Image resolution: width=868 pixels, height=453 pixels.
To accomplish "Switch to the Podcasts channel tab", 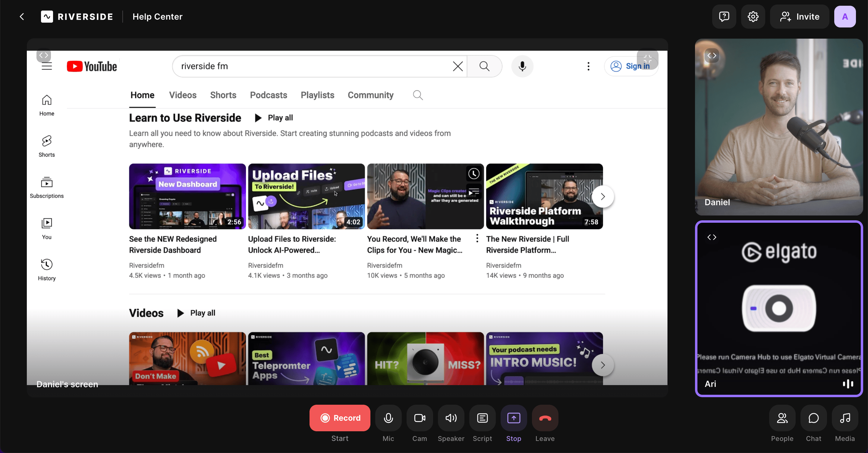I will point(268,95).
